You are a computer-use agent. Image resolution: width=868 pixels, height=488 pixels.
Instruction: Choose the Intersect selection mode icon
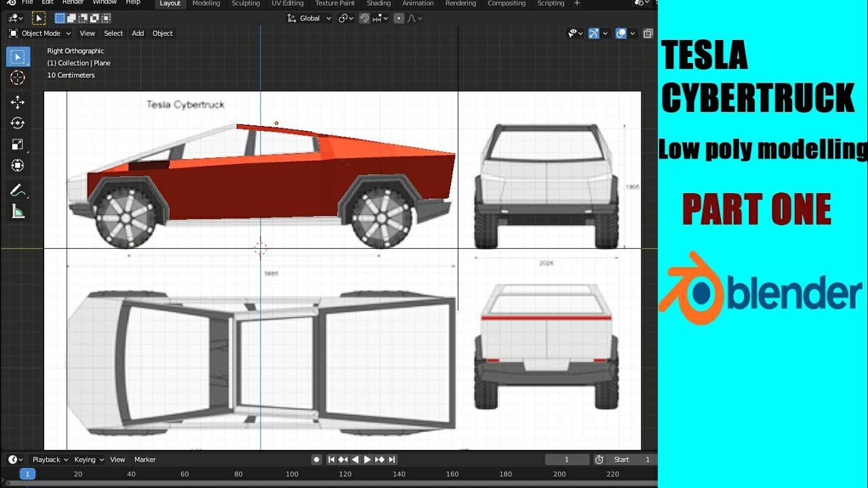pos(106,18)
